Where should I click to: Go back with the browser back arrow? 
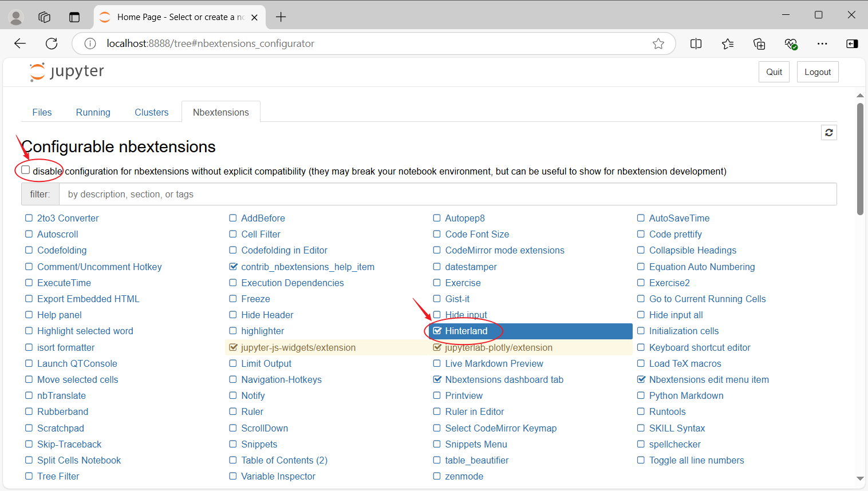point(20,43)
